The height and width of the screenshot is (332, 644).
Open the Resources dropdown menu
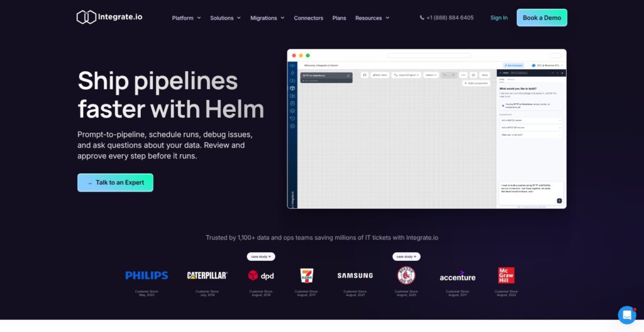point(372,18)
